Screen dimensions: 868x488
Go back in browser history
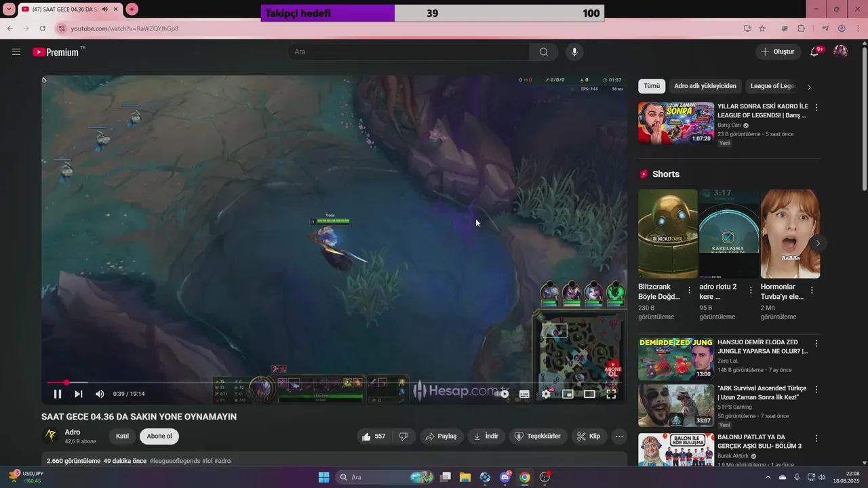[x=9, y=28]
